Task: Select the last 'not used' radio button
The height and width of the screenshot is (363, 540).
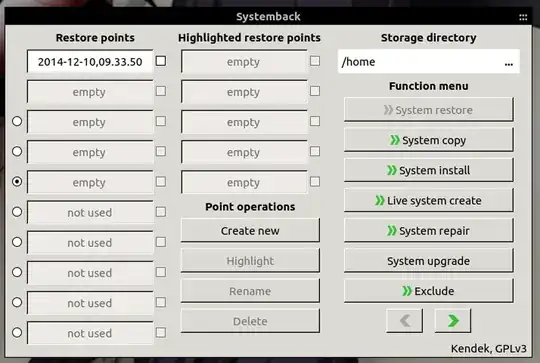Action: coord(17,332)
